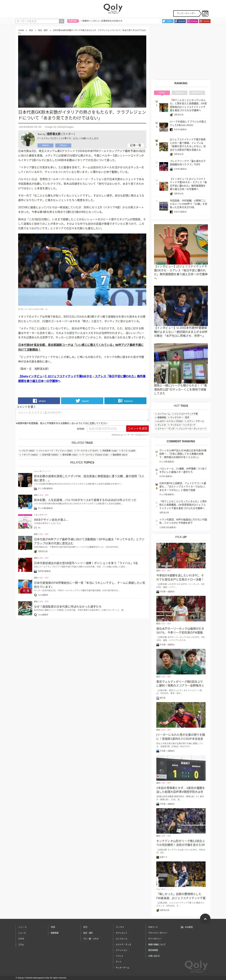Click footer プライバシーポリシー link
226x980 pixels.
(158, 933)
